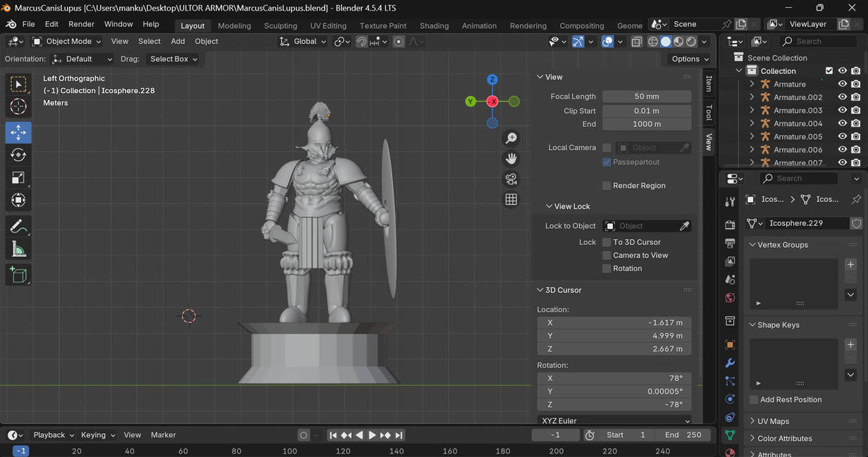Click the pan hand icon in viewport
This screenshot has width=868, height=457.
(x=512, y=158)
